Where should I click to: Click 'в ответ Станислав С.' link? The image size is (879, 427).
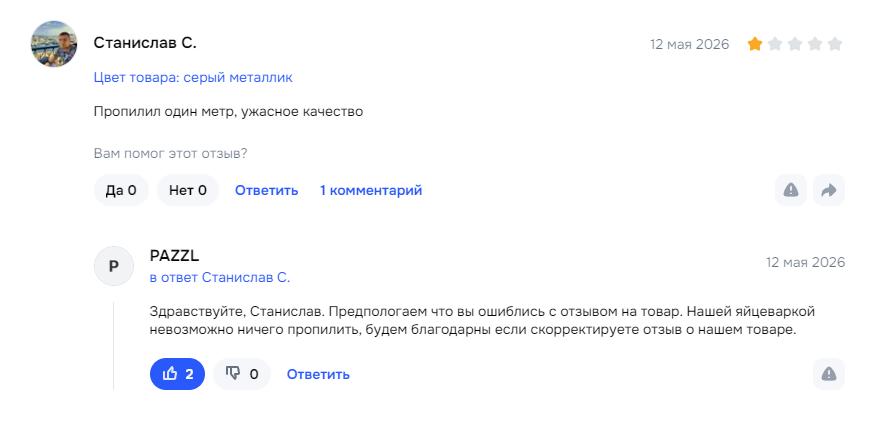click(220, 277)
